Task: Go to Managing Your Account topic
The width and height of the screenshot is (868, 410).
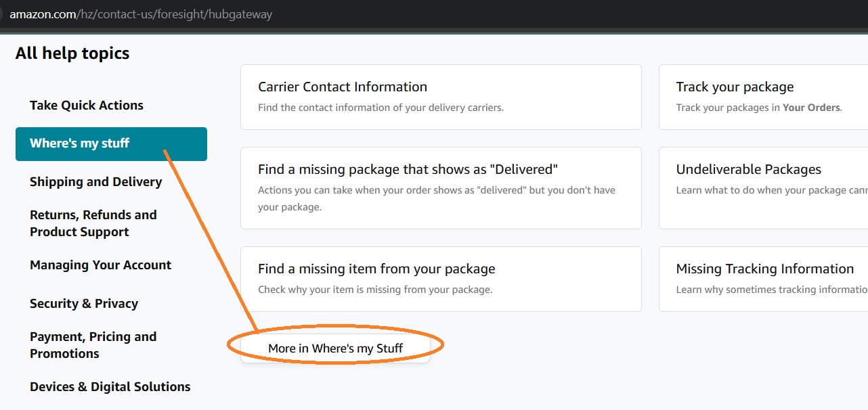Action: pyautogui.click(x=100, y=265)
